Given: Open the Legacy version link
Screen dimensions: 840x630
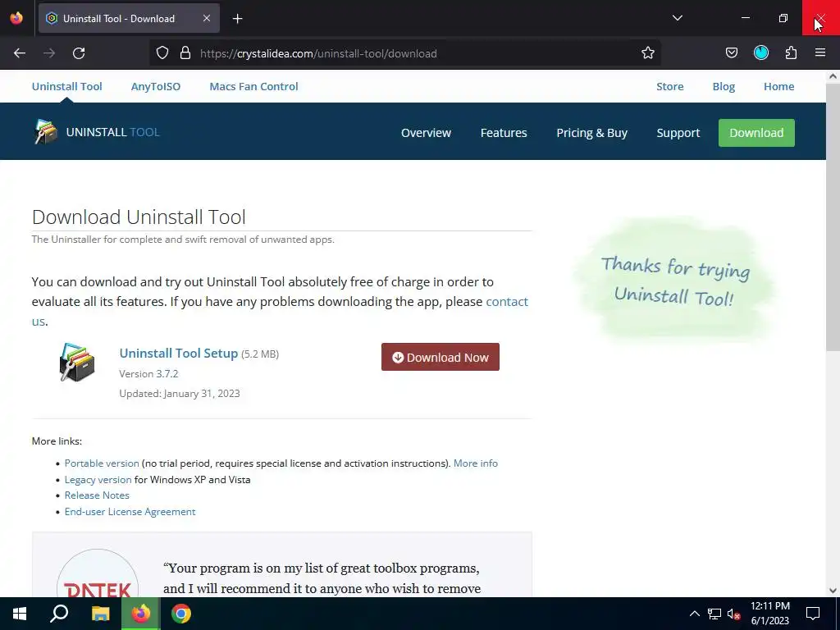Looking at the screenshot, I should pyautogui.click(x=98, y=479).
